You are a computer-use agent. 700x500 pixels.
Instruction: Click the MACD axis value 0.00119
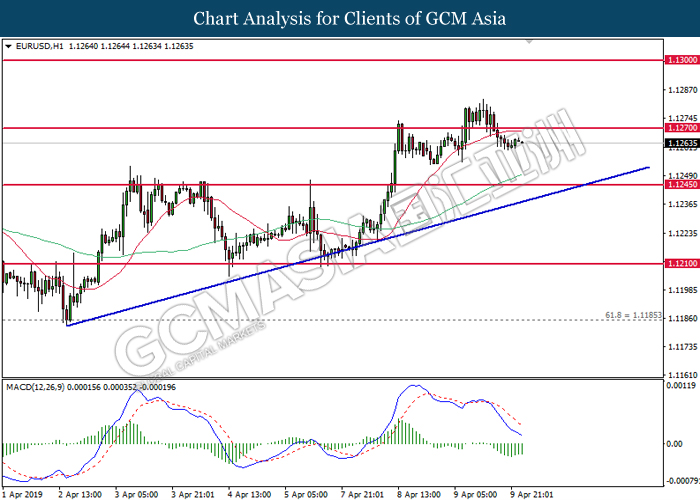681,386
